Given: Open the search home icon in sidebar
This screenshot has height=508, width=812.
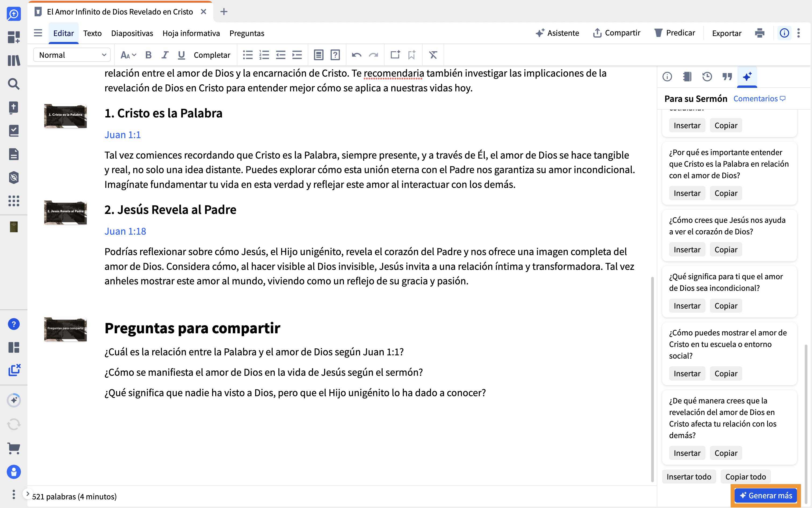Looking at the screenshot, I should click(x=14, y=14).
